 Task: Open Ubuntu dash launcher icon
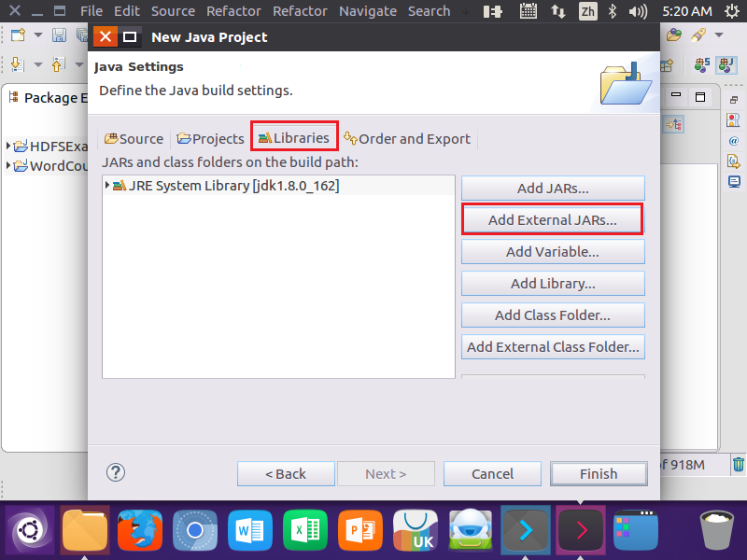(x=30, y=530)
